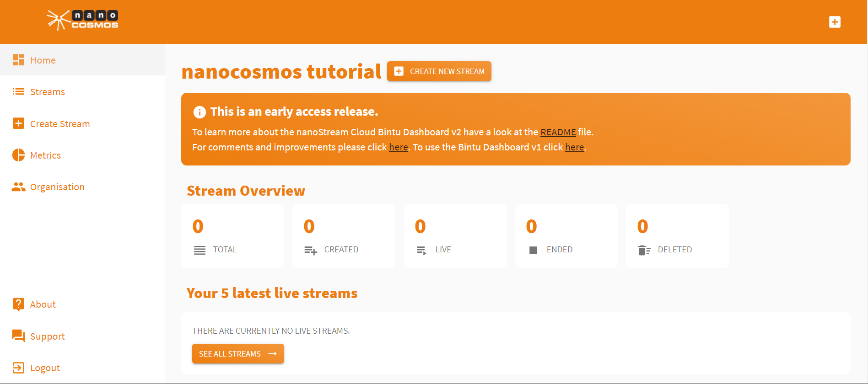This screenshot has width=868, height=384.
Task: Click the Streams list icon in sidebar
Action: (18, 92)
